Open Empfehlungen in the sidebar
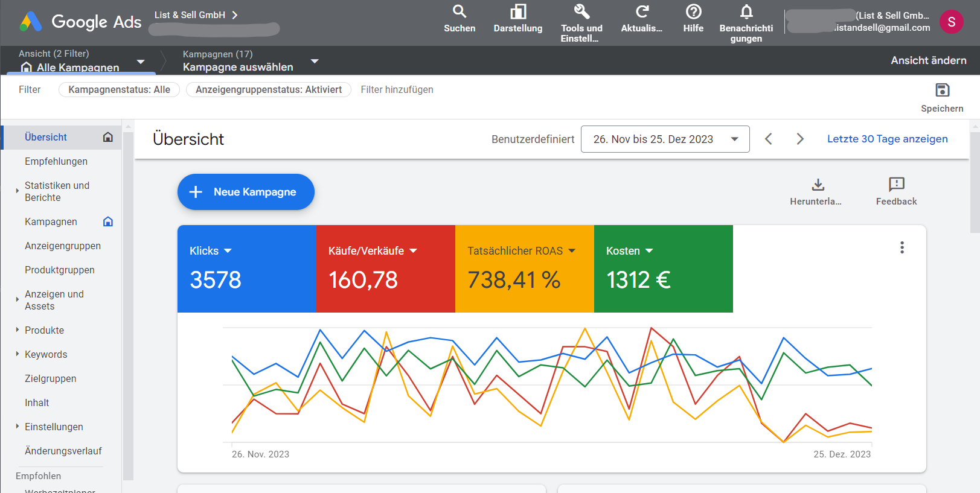The width and height of the screenshot is (980, 493). [x=56, y=161]
